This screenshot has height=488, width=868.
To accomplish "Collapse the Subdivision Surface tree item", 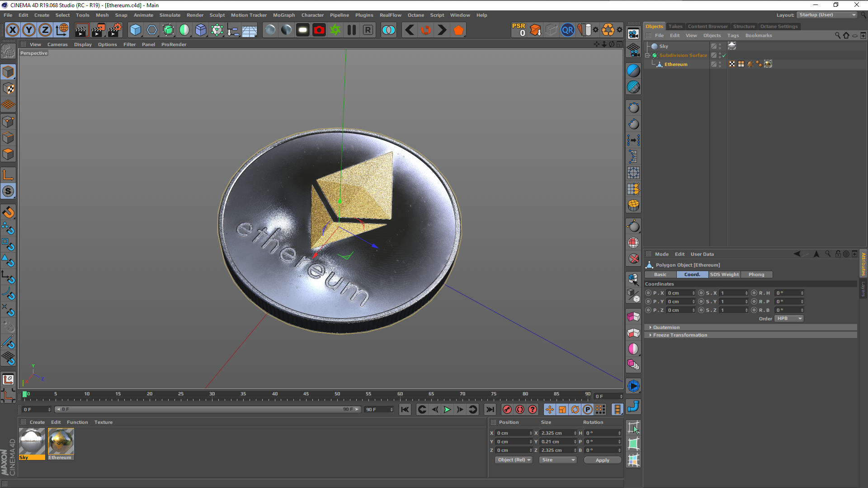I will 647,55.
